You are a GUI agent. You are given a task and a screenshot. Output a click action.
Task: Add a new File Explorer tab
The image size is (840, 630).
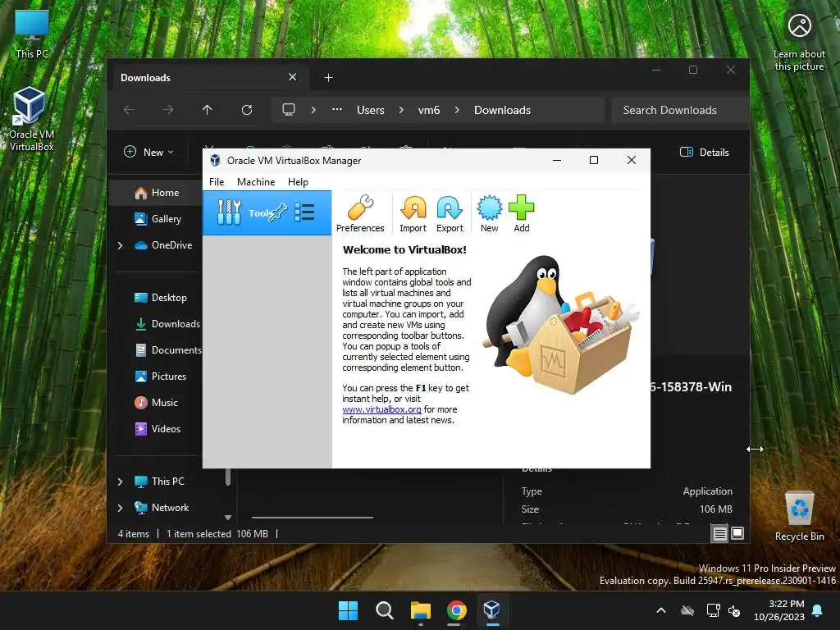328,78
